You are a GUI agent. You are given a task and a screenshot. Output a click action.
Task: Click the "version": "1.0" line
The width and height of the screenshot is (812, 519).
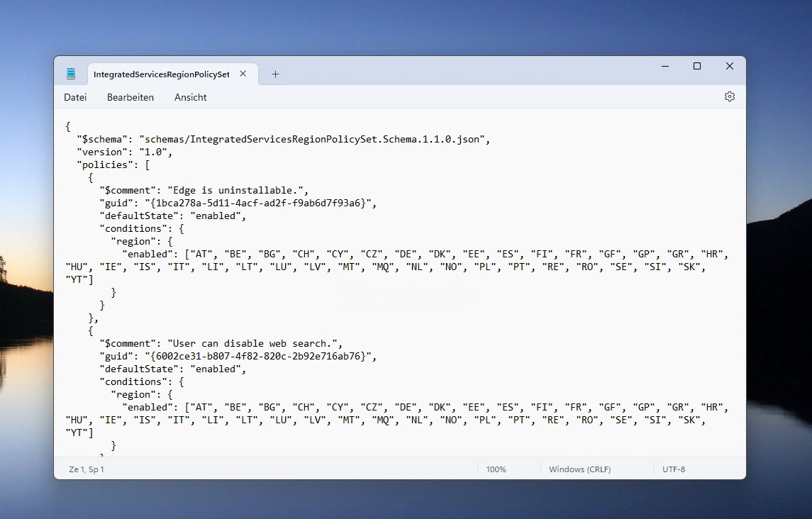pyautogui.click(x=124, y=152)
